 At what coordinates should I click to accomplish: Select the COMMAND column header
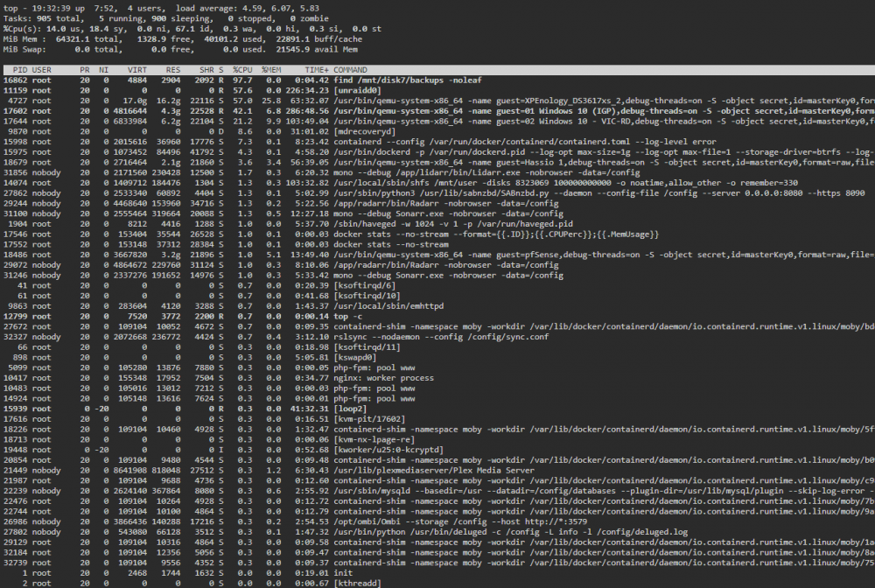pyautogui.click(x=351, y=70)
